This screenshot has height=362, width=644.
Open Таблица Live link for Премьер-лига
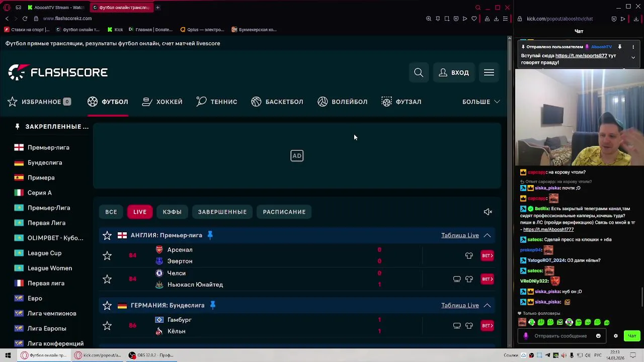click(x=460, y=235)
